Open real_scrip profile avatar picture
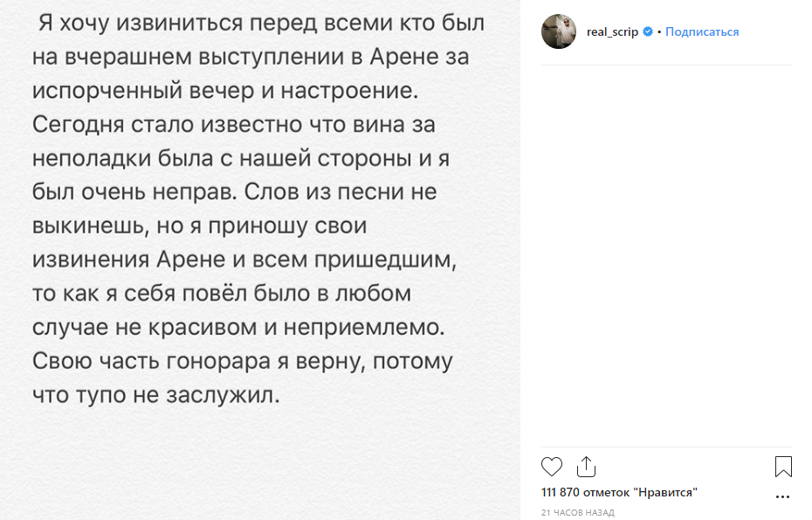This screenshot has width=812, height=520. 559,31
